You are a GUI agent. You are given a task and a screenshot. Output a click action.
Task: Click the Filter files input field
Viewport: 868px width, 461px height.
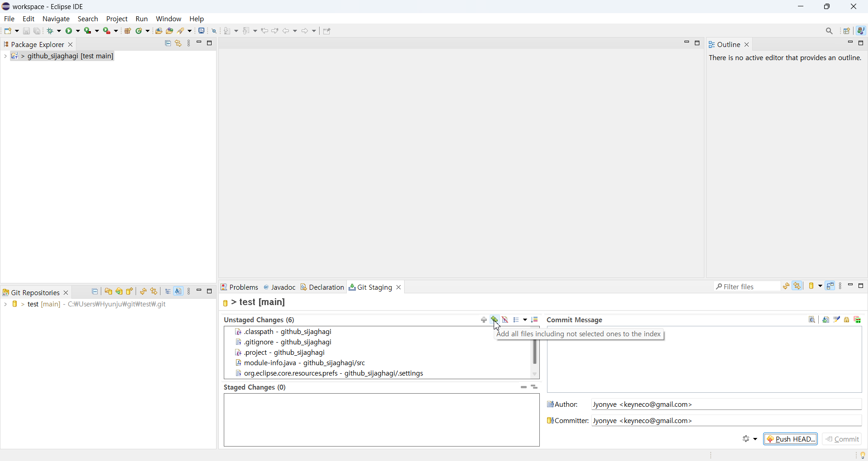tap(747, 287)
